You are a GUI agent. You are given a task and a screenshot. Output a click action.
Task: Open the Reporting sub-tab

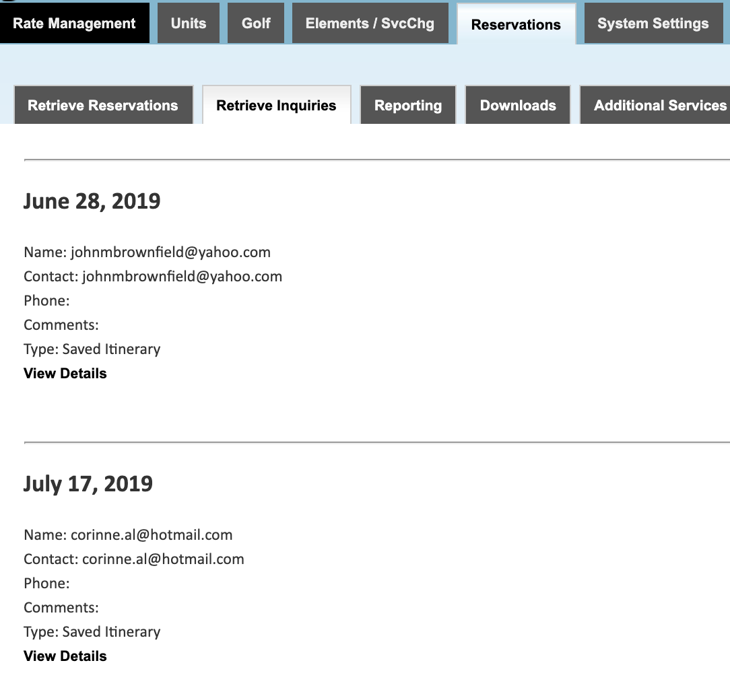(408, 105)
